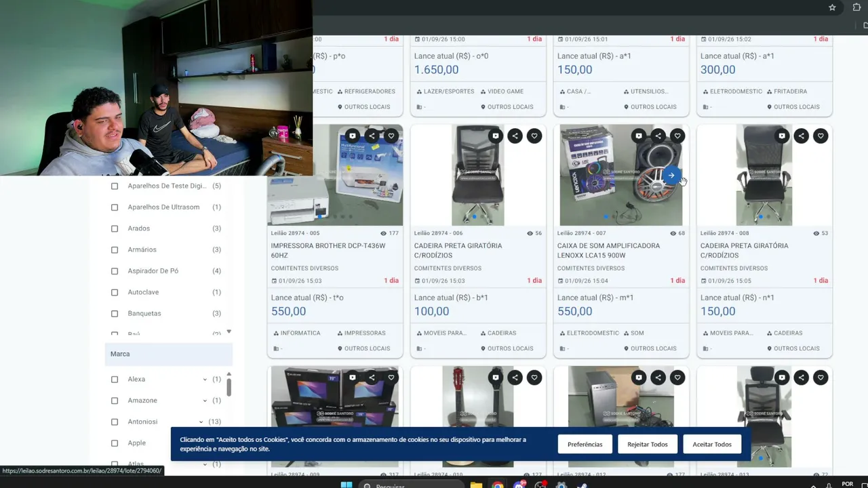Enable the Aspirador De Pó filter
Image resolution: width=868 pixels, height=488 pixels.
[x=115, y=271]
